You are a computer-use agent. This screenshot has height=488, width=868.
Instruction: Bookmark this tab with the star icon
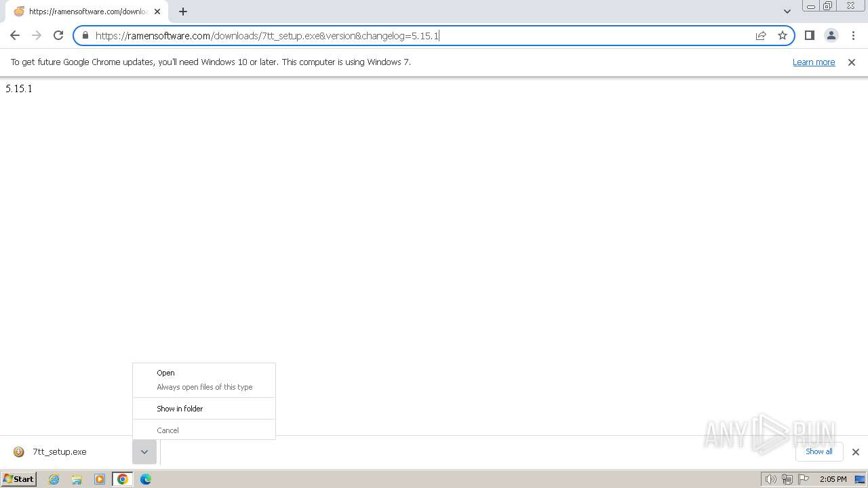(x=783, y=35)
